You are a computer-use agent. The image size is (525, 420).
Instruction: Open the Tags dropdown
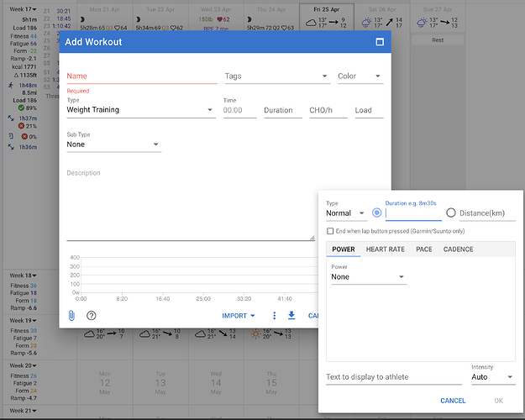pyautogui.click(x=277, y=76)
